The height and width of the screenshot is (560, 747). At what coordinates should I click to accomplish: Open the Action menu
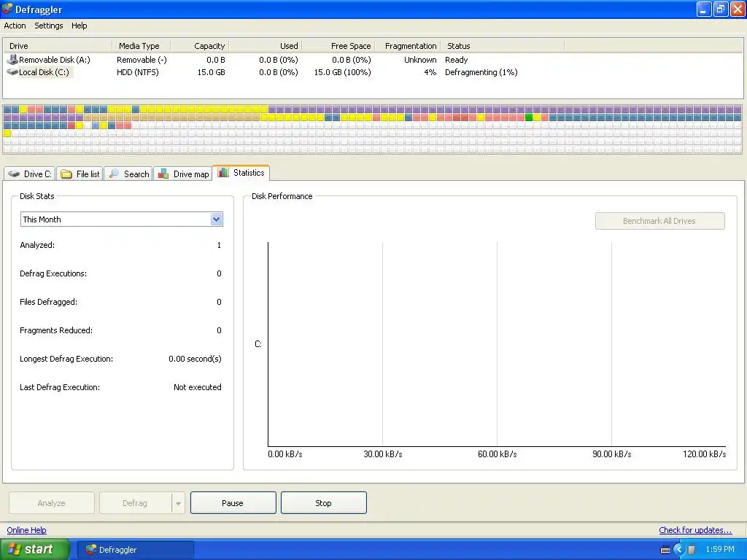(15, 26)
